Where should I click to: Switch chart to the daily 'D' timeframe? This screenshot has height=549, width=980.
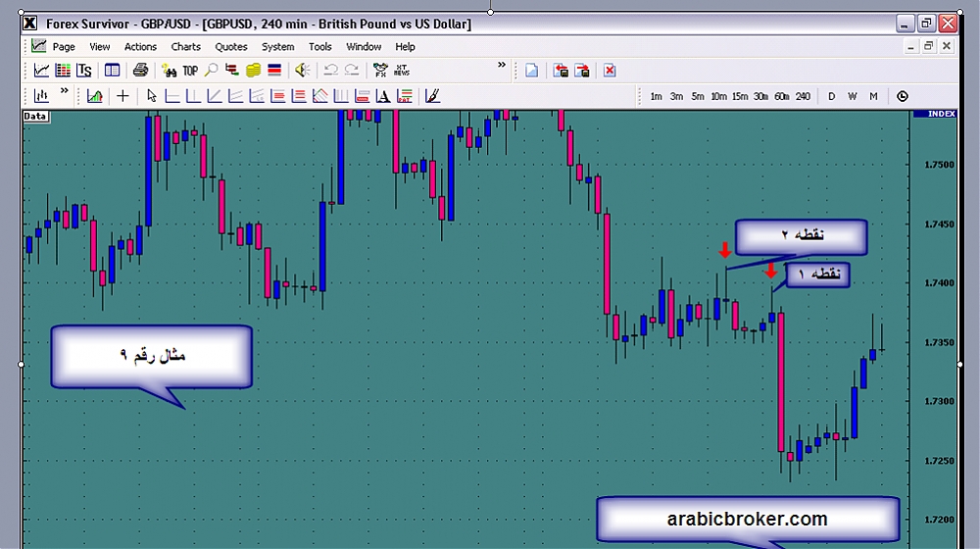coord(831,96)
